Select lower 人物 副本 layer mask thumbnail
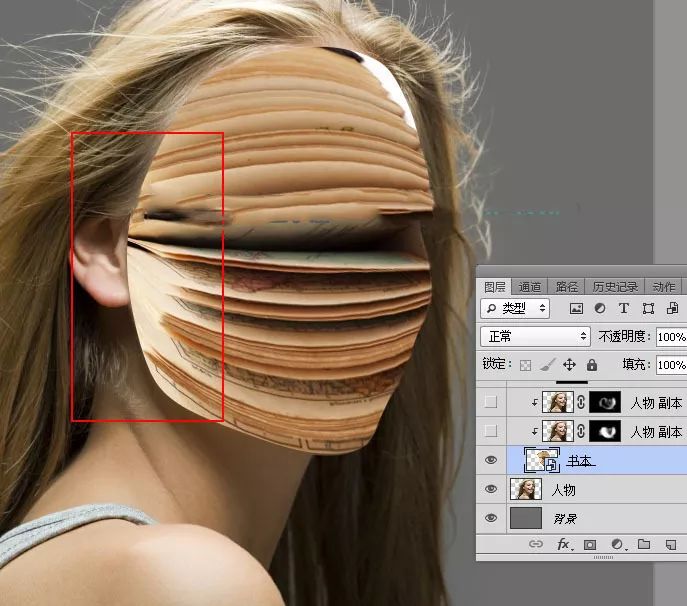 tap(605, 431)
